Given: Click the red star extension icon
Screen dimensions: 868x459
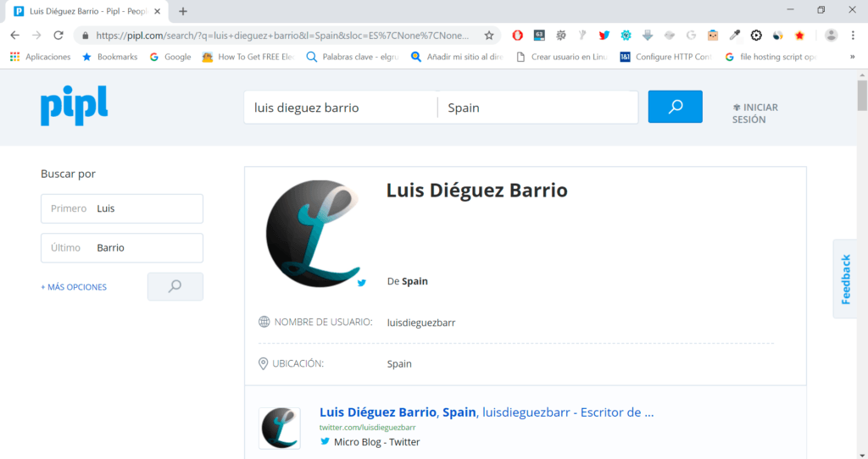Looking at the screenshot, I should [x=799, y=36].
